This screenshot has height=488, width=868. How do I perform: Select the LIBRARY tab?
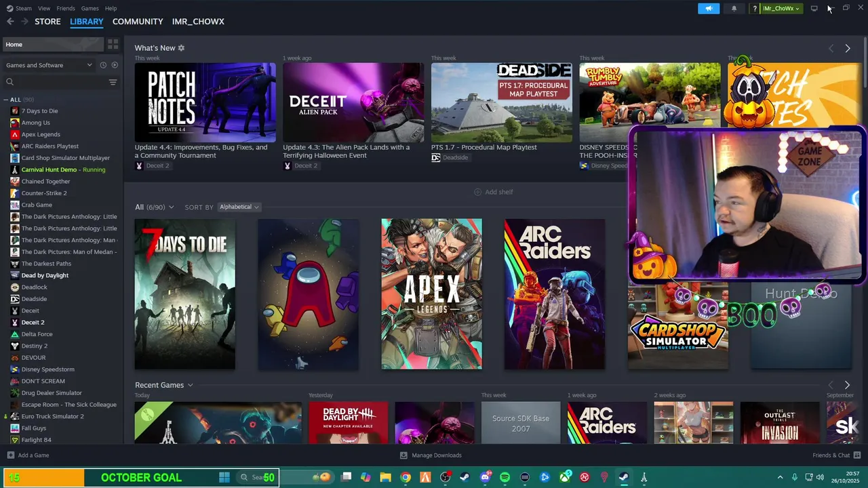coord(87,22)
